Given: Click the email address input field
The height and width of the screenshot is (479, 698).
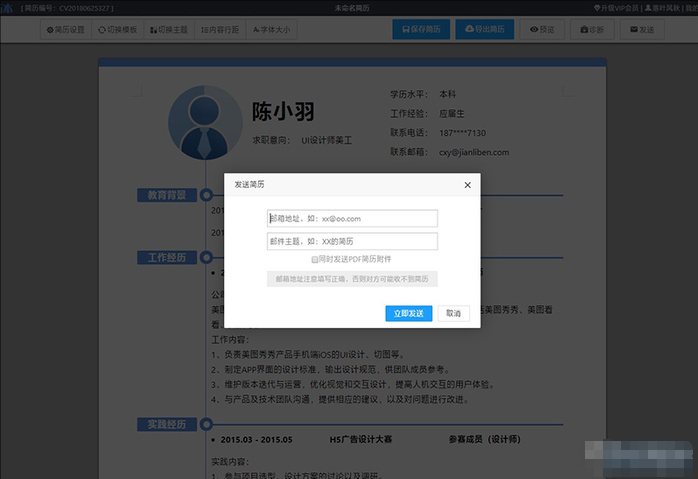Looking at the screenshot, I should [352, 219].
